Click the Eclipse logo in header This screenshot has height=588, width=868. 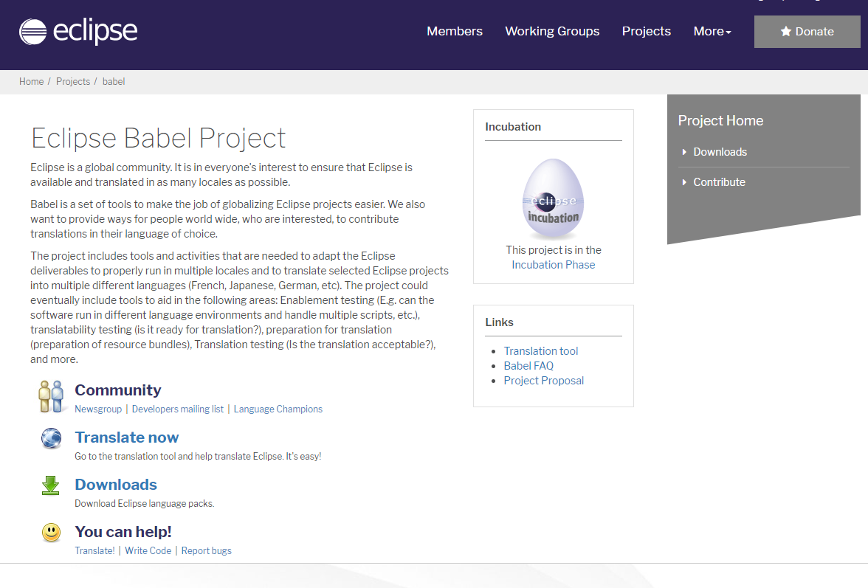point(78,32)
